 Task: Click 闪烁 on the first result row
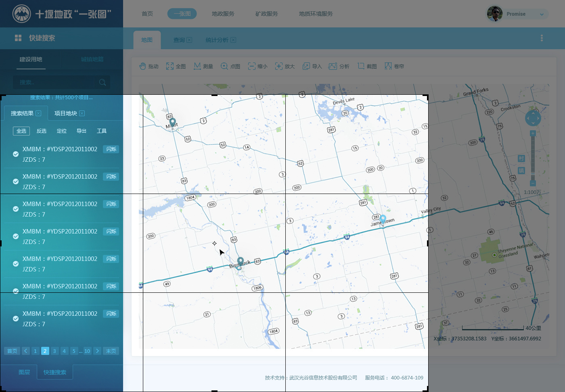click(x=111, y=149)
